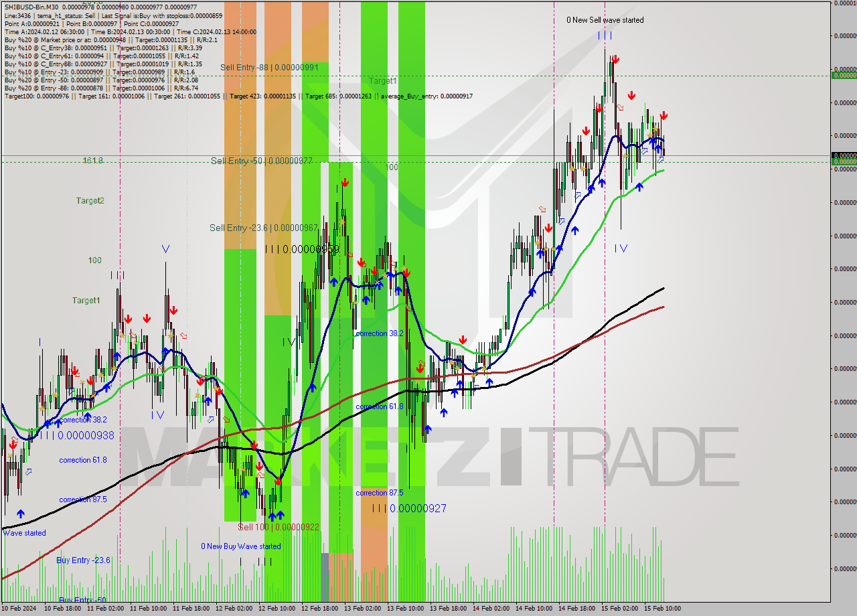Click the Buy %20 @ Entry -88 line
Screen dimensions: 857x616
pos(102,88)
